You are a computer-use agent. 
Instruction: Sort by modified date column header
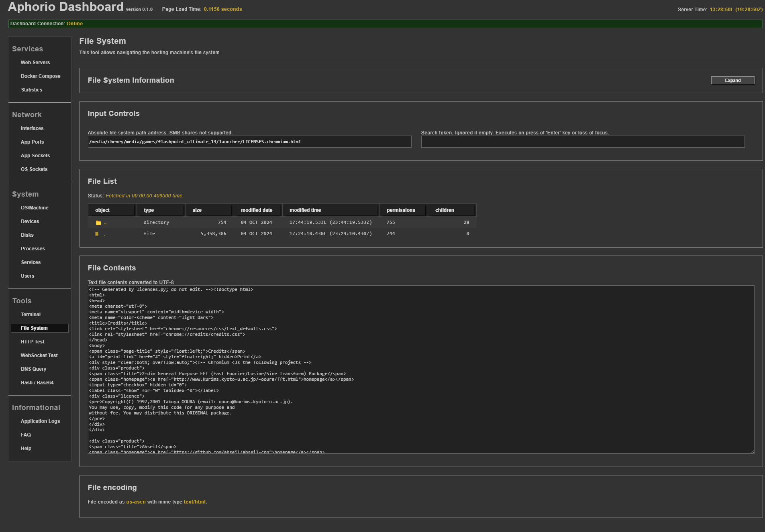pos(257,210)
